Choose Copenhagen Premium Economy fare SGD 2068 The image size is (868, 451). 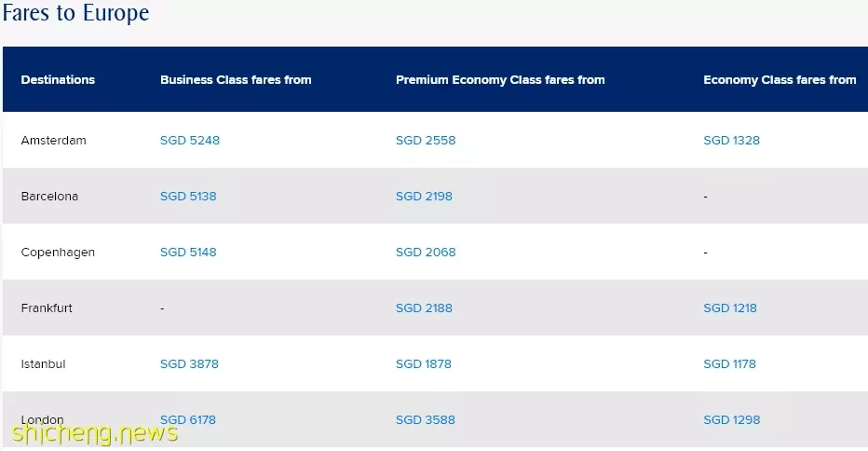pyautogui.click(x=426, y=253)
